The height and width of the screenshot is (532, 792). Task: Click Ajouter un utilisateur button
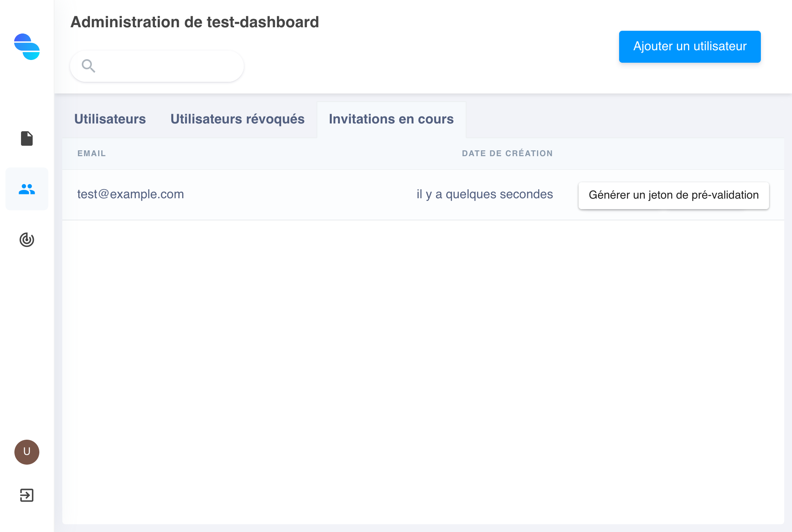coord(690,47)
